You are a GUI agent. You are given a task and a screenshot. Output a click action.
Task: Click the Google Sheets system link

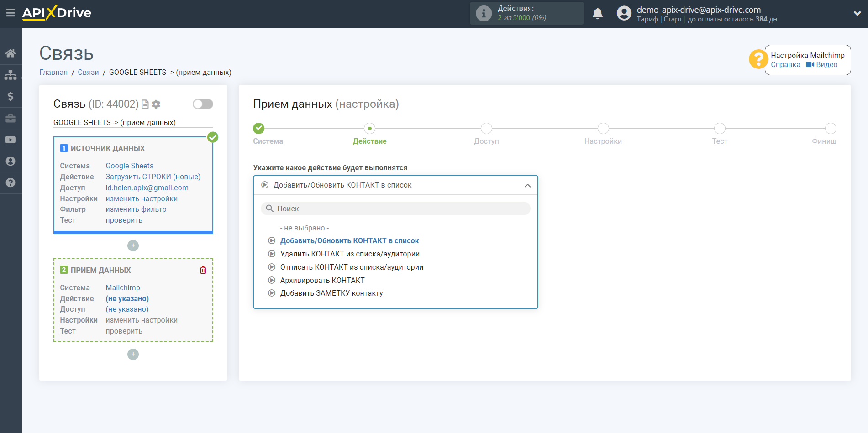click(129, 166)
